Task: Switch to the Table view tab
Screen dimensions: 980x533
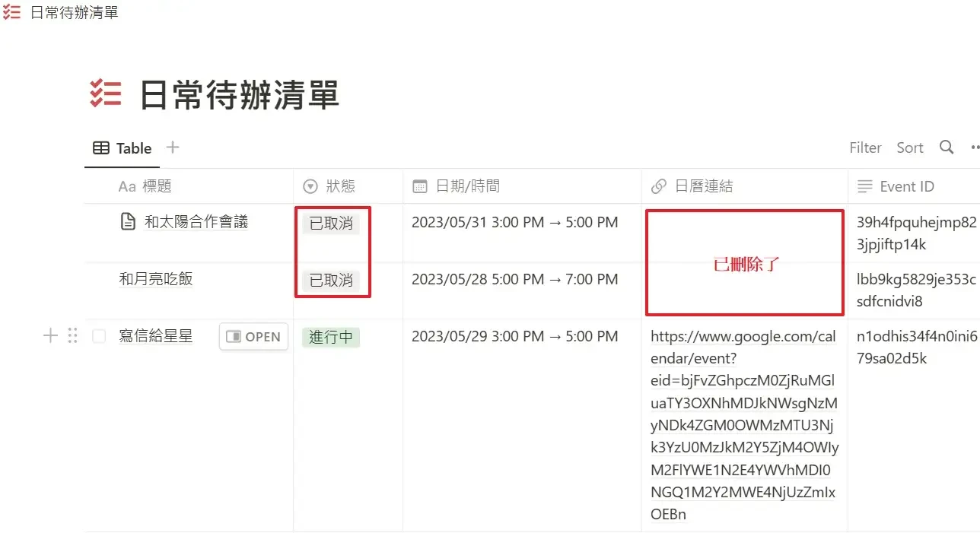Action: (122, 148)
